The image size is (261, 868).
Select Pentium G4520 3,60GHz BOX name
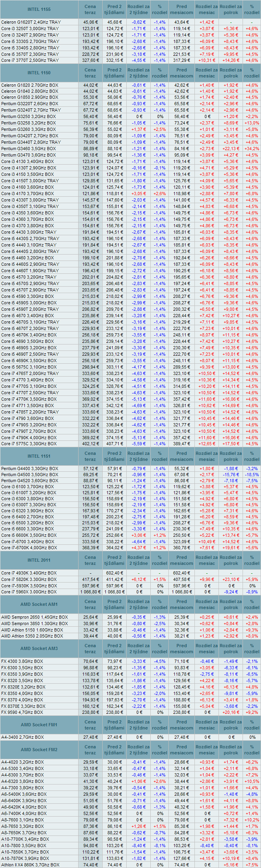[x=30, y=481]
